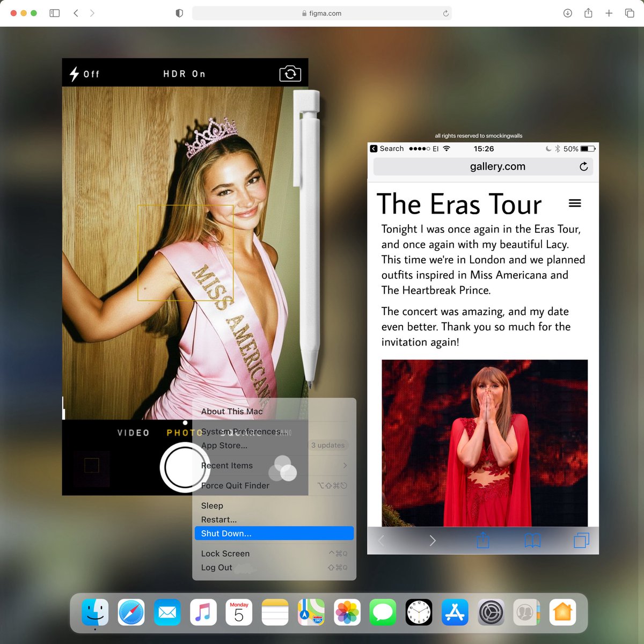
Task: Click the 3 updates badge
Action: [x=328, y=445]
